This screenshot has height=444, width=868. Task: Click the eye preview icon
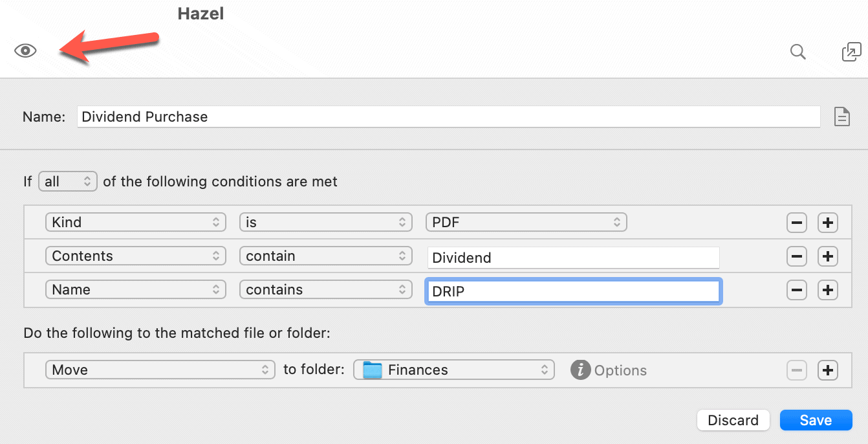click(25, 50)
